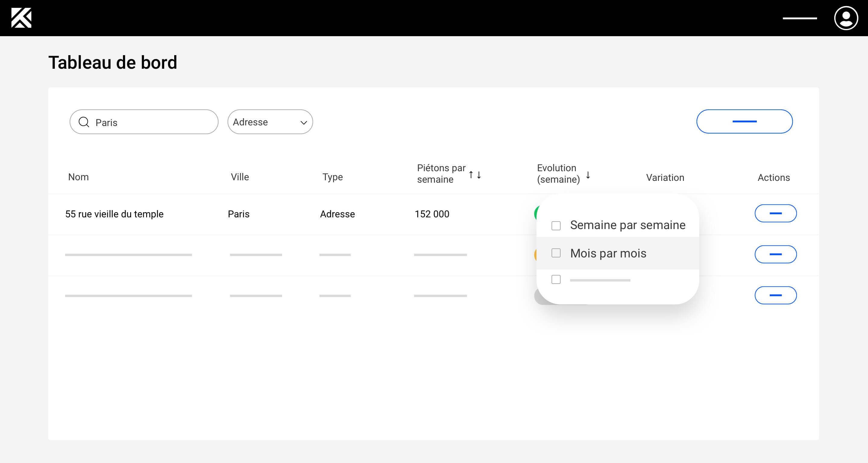
Task: Click the third row action button
Action: pyautogui.click(x=775, y=295)
